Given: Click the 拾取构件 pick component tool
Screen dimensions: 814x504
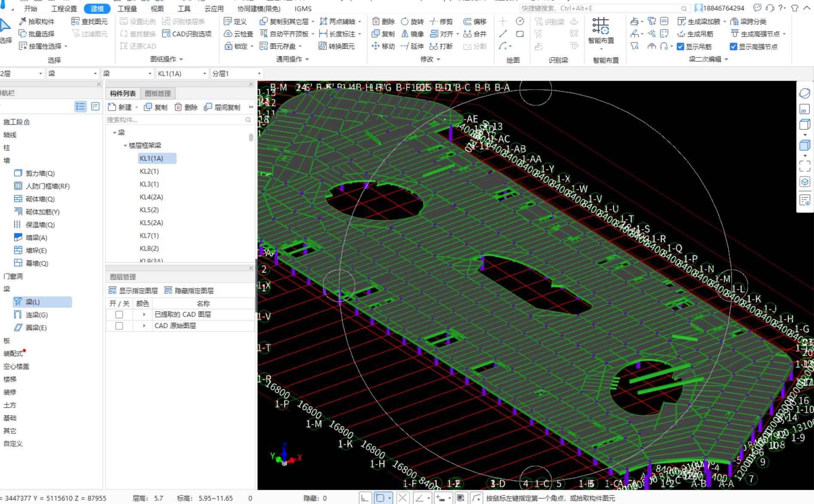Looking at the screenshot, I should click(x=37, y=21).
